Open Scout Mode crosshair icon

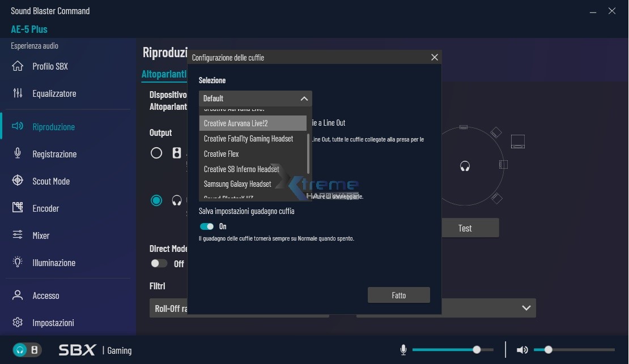[18, 181]
